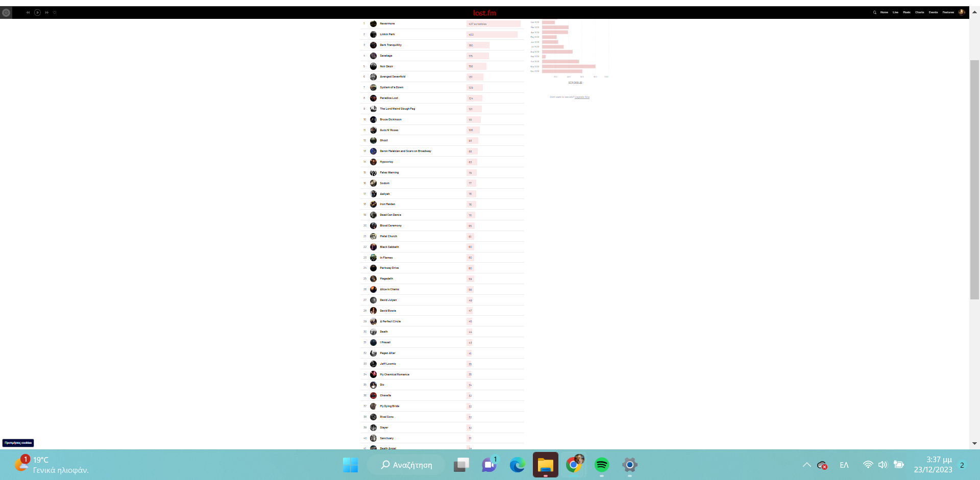Click the page vertical scrollbar thumb
Viewport: 980px width, 480px height.
974,180
